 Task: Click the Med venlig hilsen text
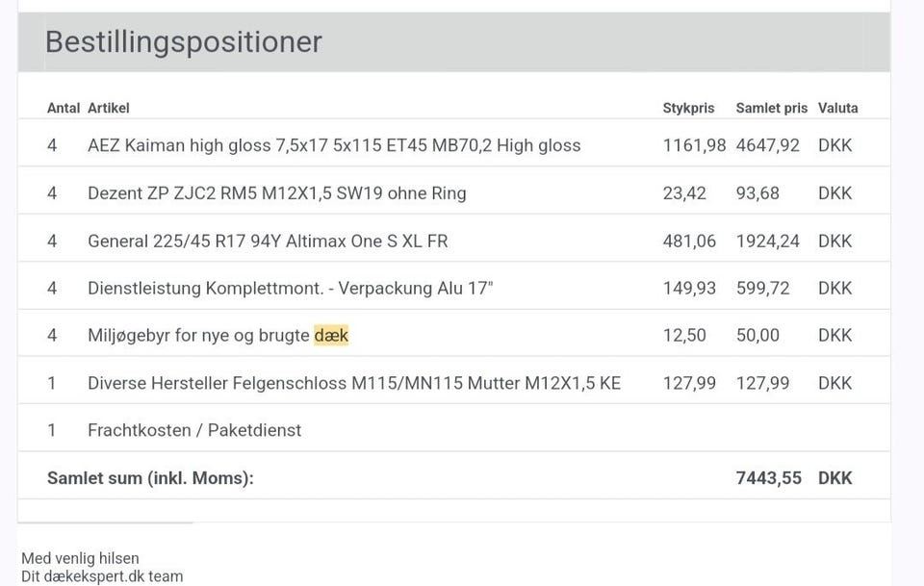click(x=80, y=558)
